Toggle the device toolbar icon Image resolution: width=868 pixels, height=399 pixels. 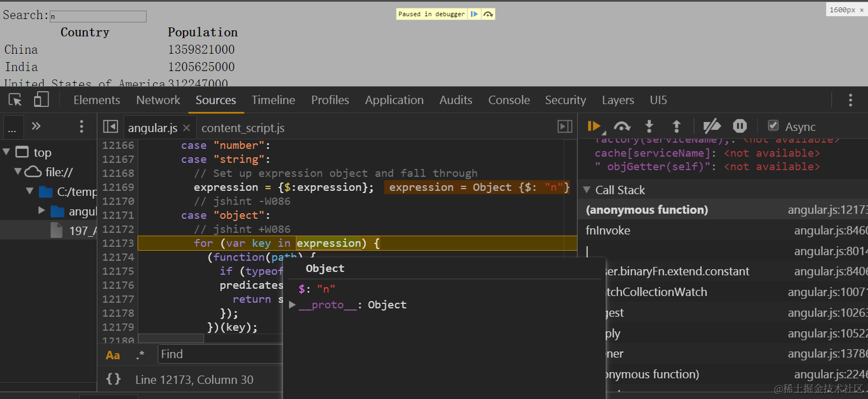(x=41, y=100)
